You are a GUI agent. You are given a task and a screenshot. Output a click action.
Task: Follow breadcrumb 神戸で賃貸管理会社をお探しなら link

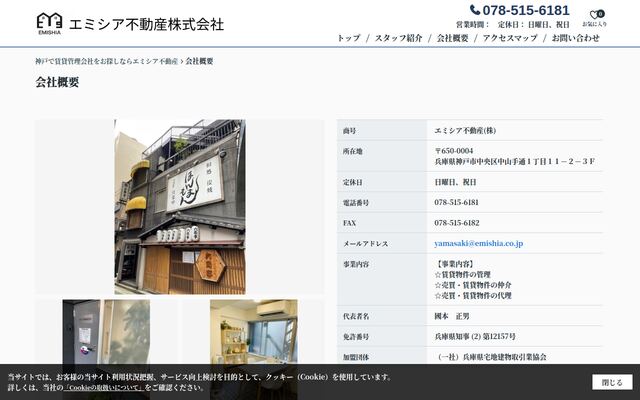tap(107, 61)
